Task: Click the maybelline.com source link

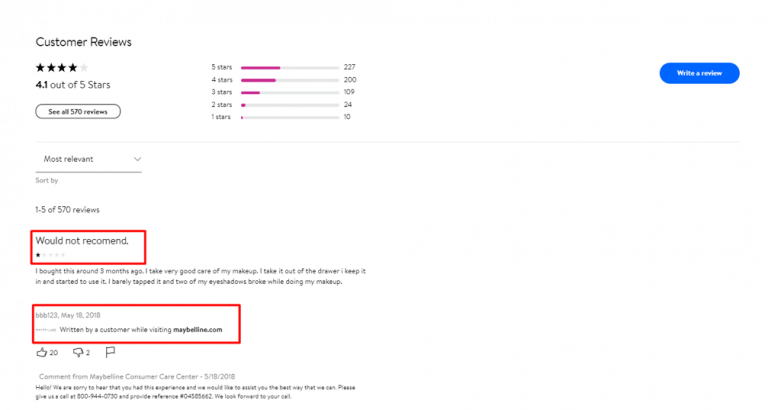Action: (x=197, y=330)
